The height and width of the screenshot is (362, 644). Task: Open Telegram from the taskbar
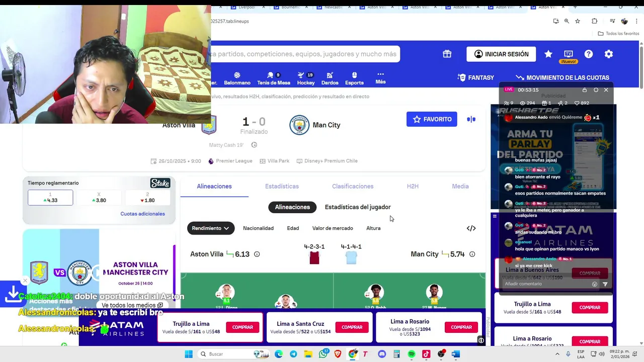click(x=293, y=354)
